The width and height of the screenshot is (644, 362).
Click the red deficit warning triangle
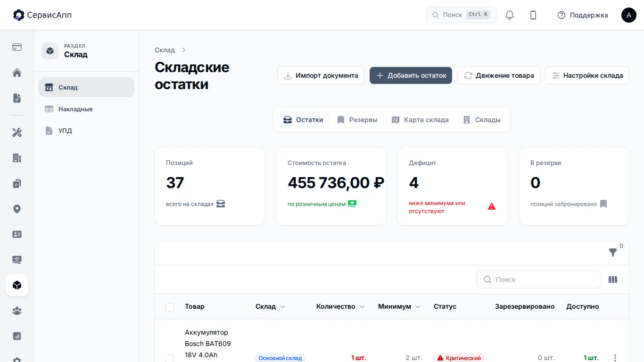tap(492, 206)
